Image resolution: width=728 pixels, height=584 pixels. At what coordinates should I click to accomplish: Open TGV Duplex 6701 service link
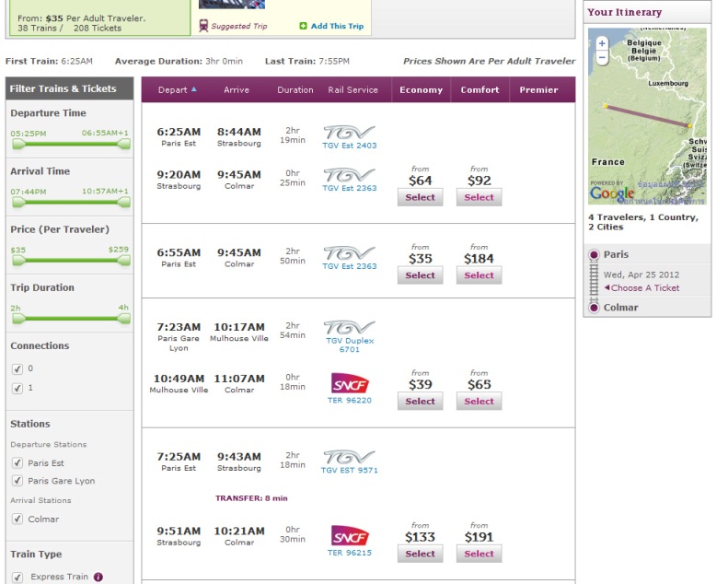[350, 345]
